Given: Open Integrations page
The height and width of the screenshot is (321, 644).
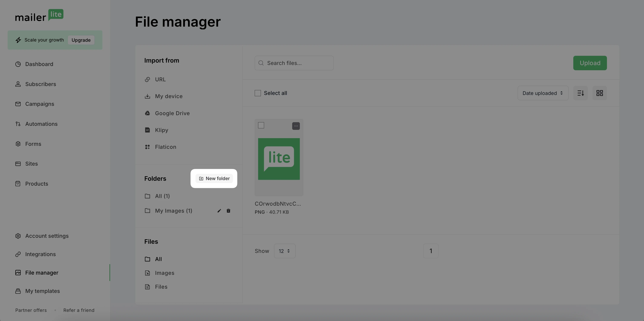Looking at the screenshot, I should 40,254.
